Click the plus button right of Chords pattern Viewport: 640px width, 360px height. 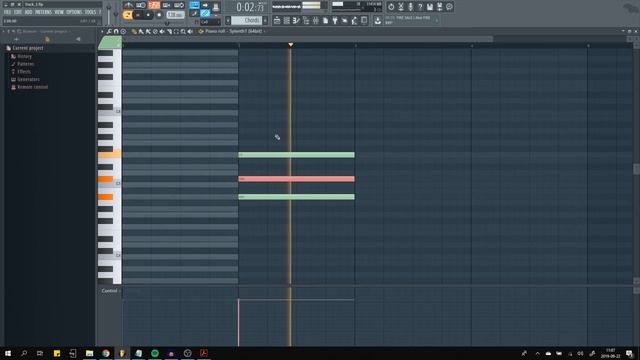point(265,20)
